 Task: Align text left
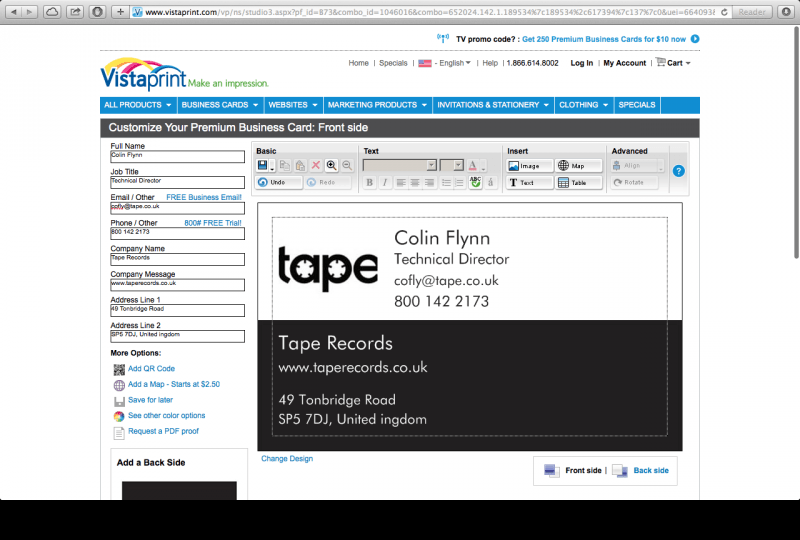[x=401, y=182]
